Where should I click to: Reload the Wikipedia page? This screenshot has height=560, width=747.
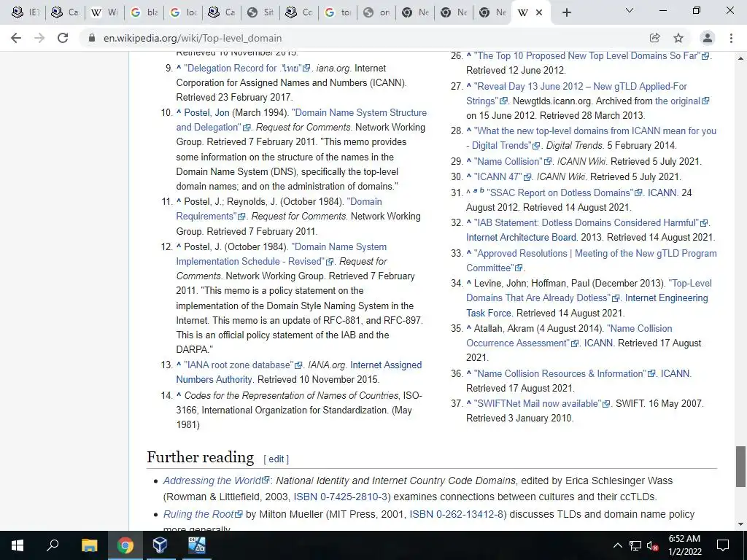(63, 38)
